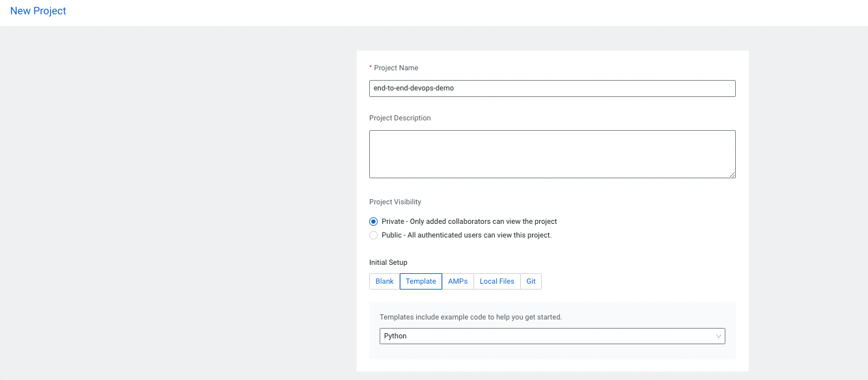Viewport: 868px width, 380px height.
Task: Select the Git initial setup tab
Action: 531,281
